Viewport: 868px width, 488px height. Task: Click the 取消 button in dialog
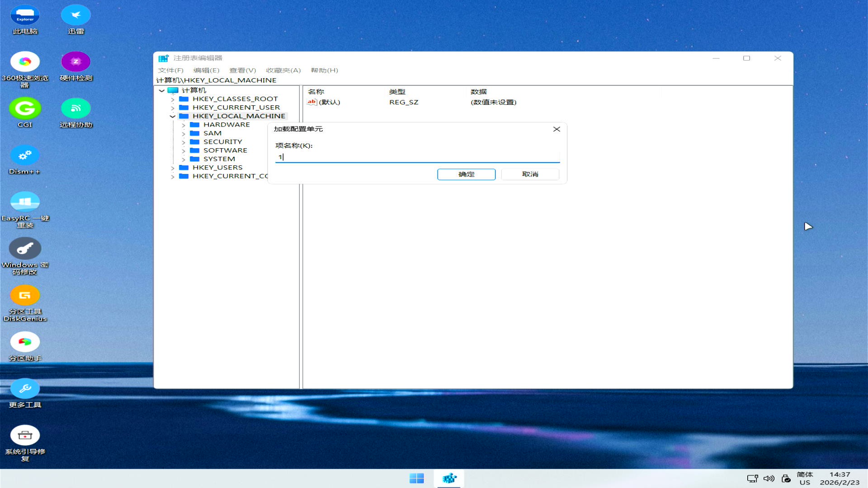click(x=530, y=174)
